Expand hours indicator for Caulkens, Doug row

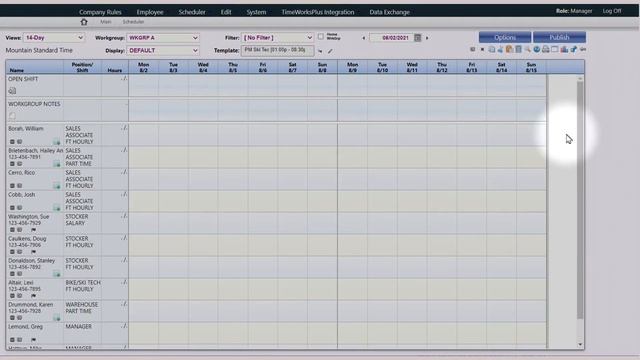click(124, 238)
